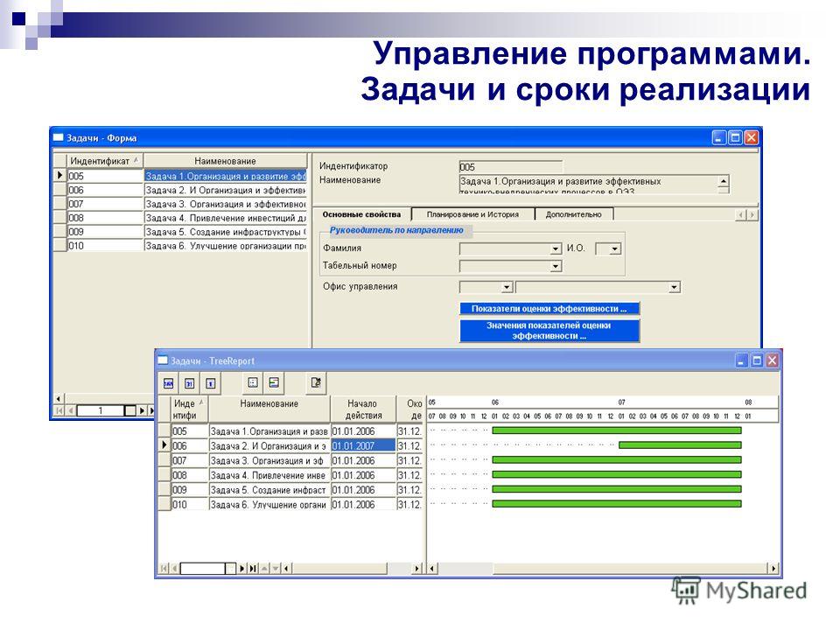Go to previous record in TreeReport navigator
This screenshot has width=840, height=630.
tap(174, 569)
